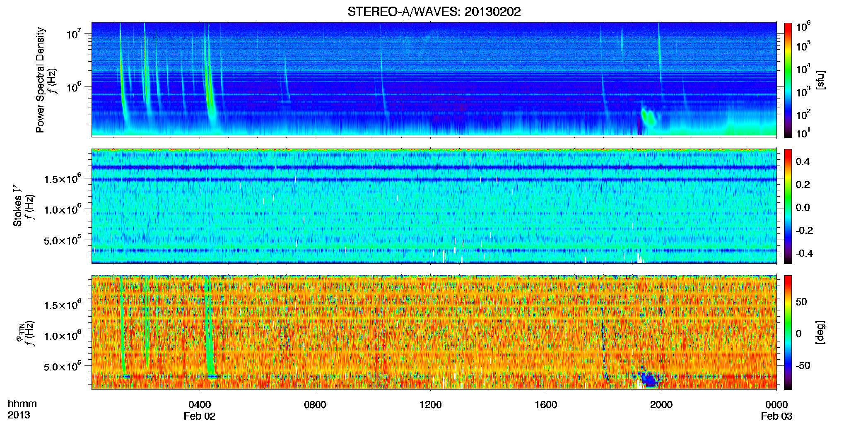Viewport: 868px width, 447px height.
Task: Click the 10^1 color bar label
Action: tap(803, 133)
